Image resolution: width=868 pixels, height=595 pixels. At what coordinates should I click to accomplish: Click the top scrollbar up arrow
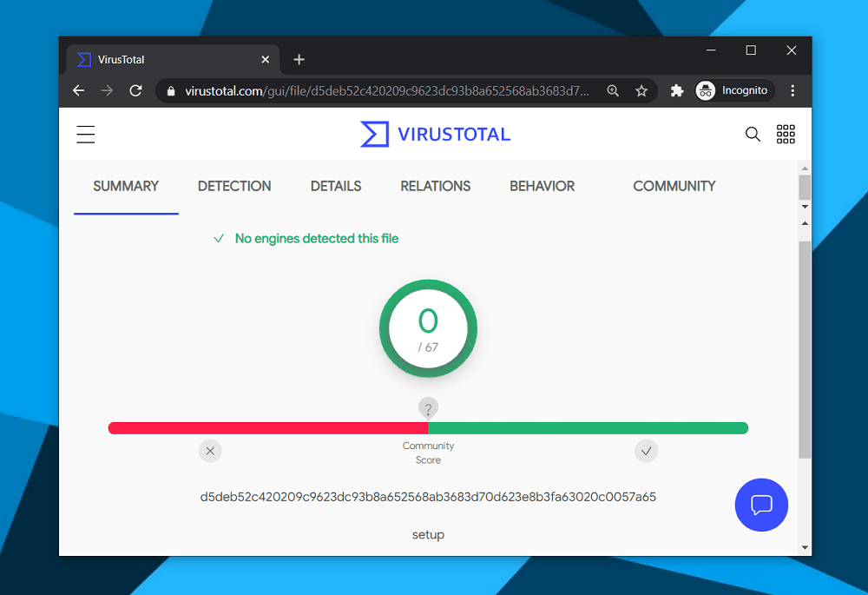pos(805,169)
